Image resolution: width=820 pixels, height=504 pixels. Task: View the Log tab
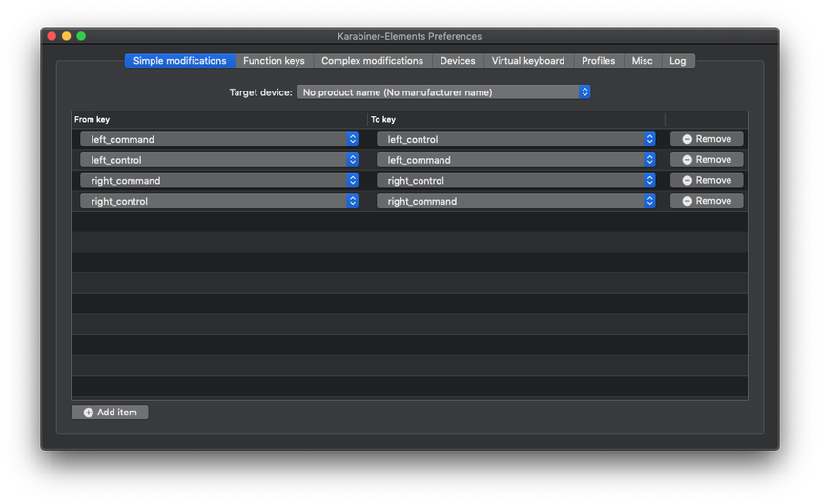click(678, 61)
